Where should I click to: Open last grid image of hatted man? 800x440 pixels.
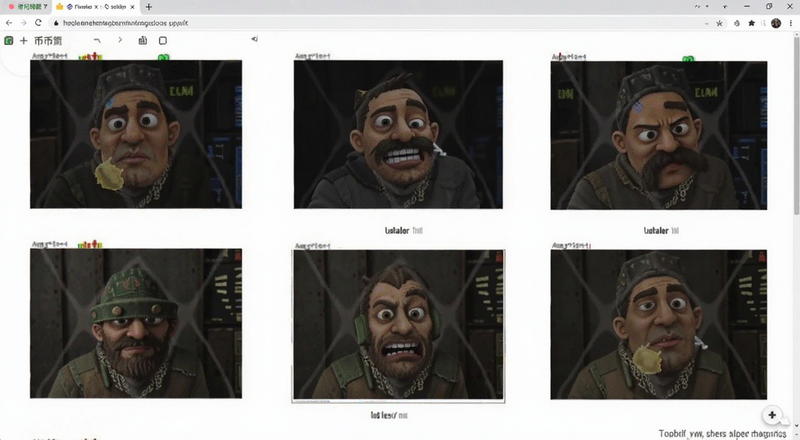pos(658,324)
